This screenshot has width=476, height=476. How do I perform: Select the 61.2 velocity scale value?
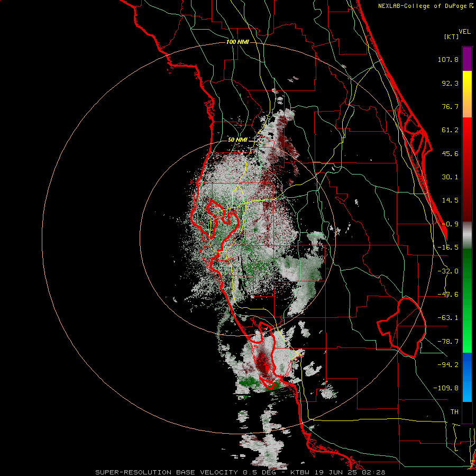point(450,130)
